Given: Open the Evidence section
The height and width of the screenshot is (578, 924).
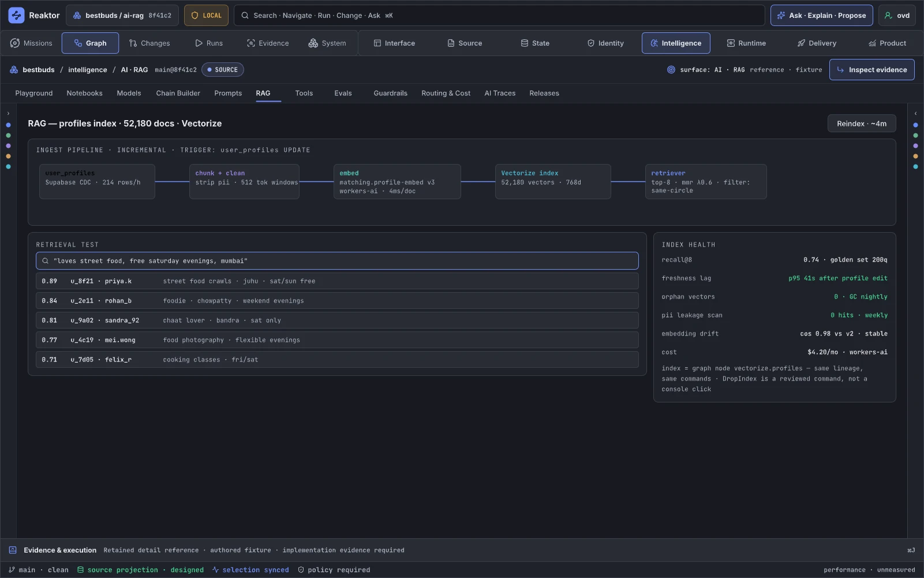Looking at the screenshot, I should [268, 43].
